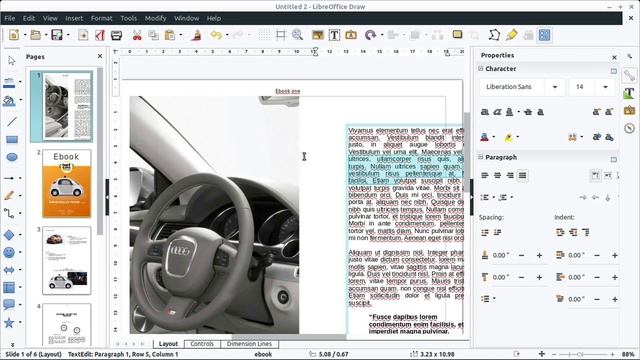Select page 2 Ebook thumbnail
Image resolution: width=640 pixels, height=360 pixels.
coord(67,184)
